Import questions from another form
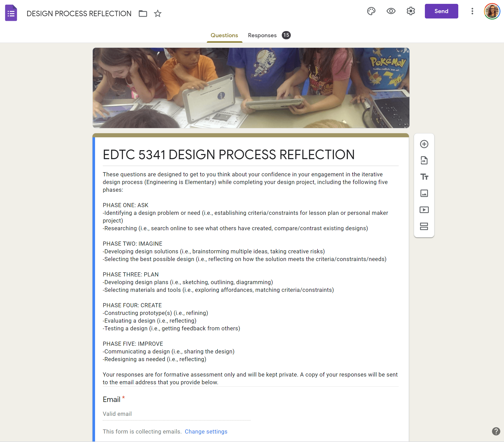The width and height of the screenshot is (504, 442). coord(424,160)
